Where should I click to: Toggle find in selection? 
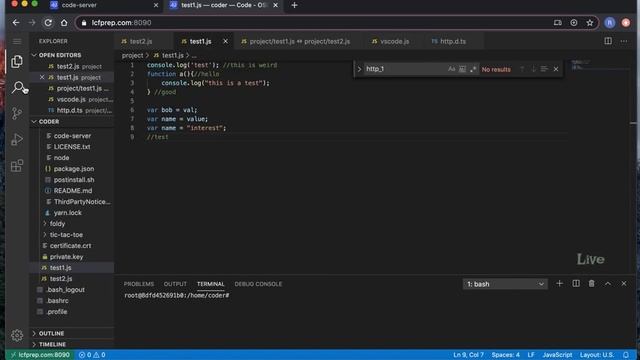click(x=544, y=69)
